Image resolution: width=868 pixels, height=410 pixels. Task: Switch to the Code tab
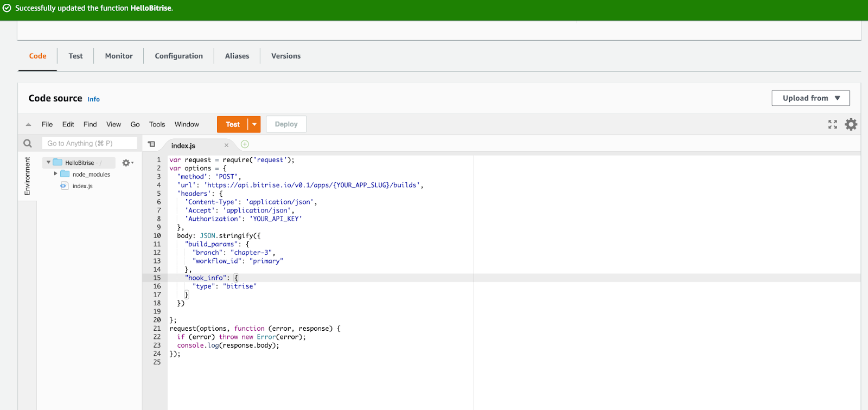37,56
